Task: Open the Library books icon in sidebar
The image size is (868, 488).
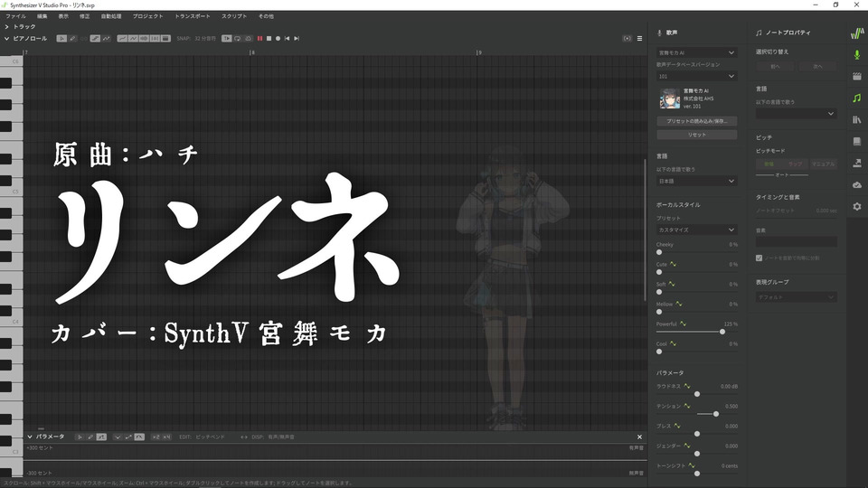Action: click(857, 119)
